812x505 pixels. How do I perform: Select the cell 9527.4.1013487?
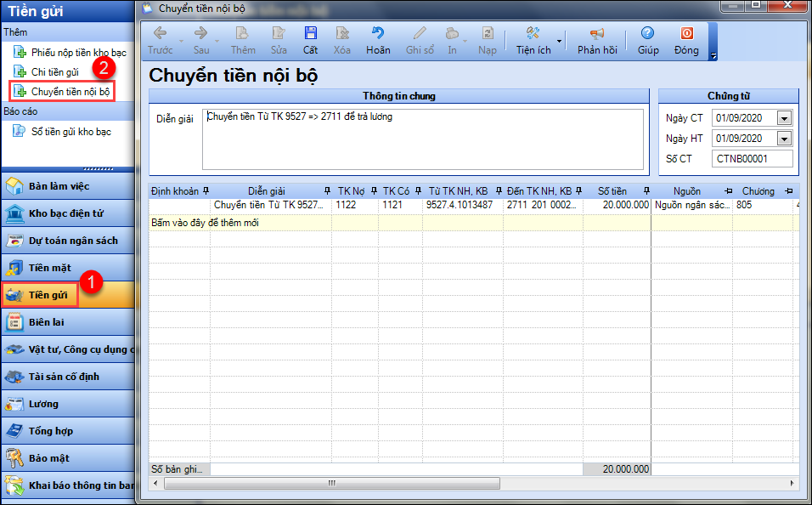click(x=462, y=205)
